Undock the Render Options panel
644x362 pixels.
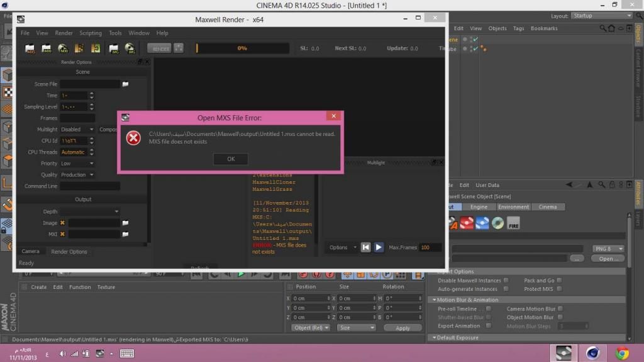click(140, 62)
